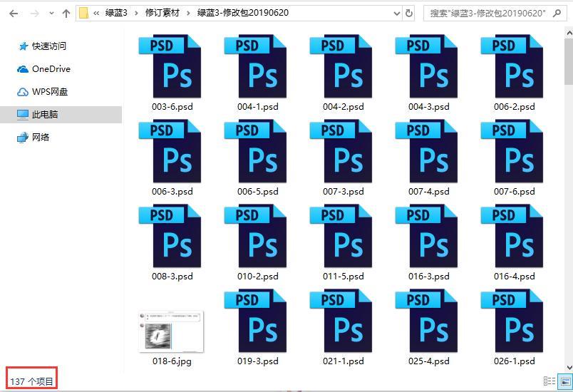Select file 019-3.psd icon

pos(255,320)
